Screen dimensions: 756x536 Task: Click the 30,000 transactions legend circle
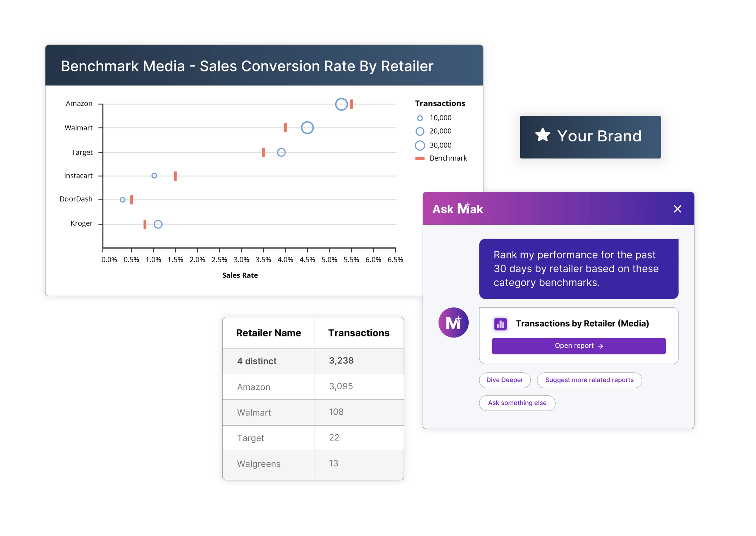pyautogui.click(x=420, y=146)
